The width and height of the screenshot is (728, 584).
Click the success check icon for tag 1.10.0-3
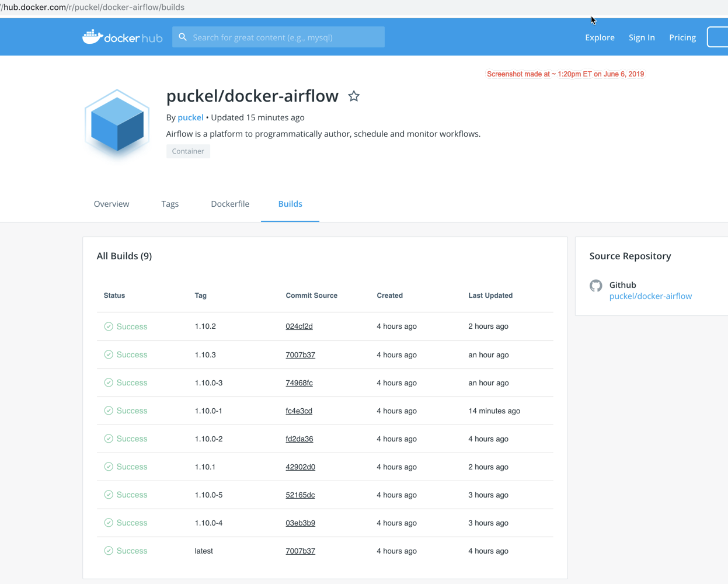click(x=109, y=383)
